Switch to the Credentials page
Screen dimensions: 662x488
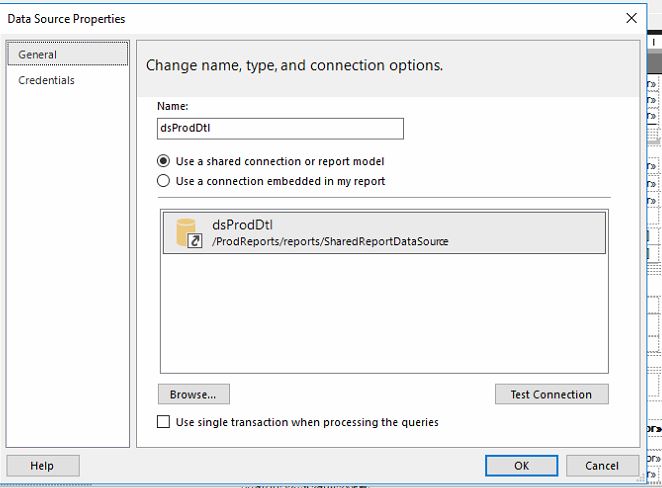click(x=46, y=80)
